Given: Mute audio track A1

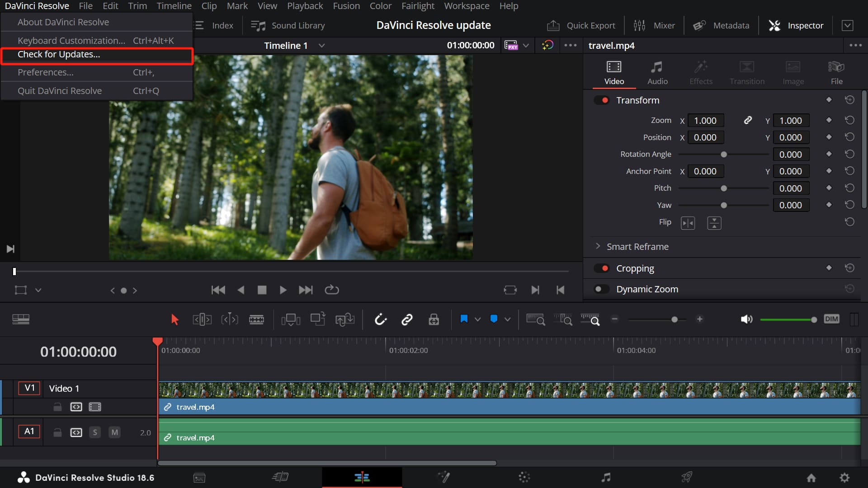Looking at the screenshot, I should 115,432.
